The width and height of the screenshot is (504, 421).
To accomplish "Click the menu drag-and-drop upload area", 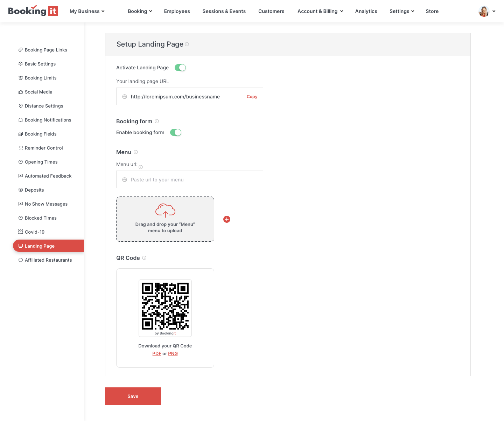I will click(165, 219).
